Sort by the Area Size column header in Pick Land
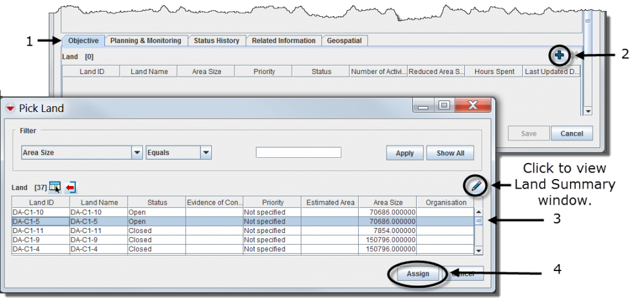Viewport: 644px width, 302px height. 387,202
